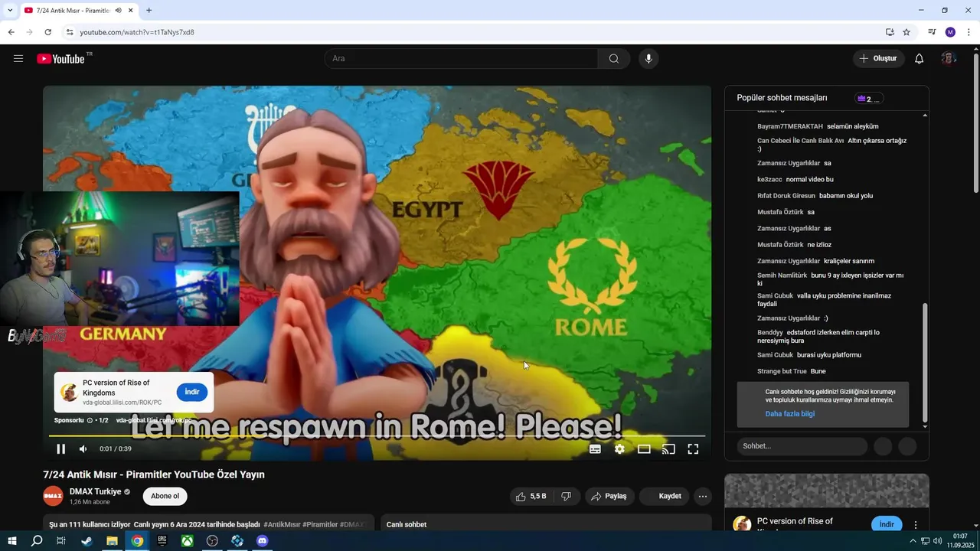Pause the video

[x=61, y=449]
